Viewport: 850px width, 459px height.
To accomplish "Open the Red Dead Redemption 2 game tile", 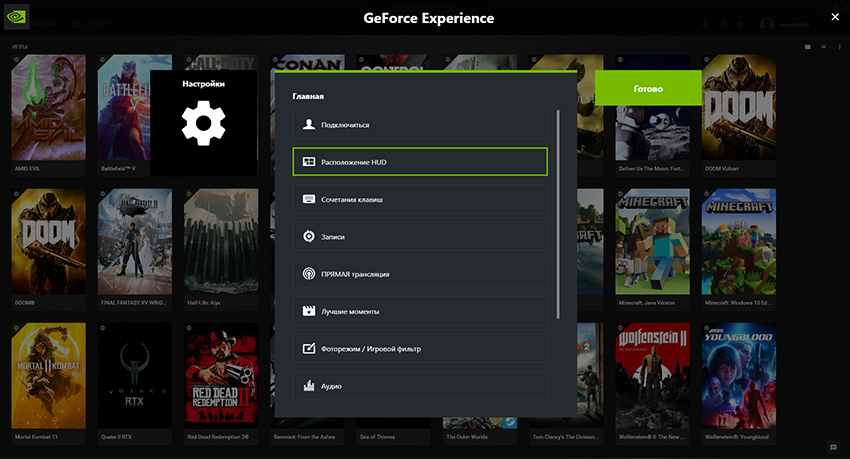I will tap(221, 376).
